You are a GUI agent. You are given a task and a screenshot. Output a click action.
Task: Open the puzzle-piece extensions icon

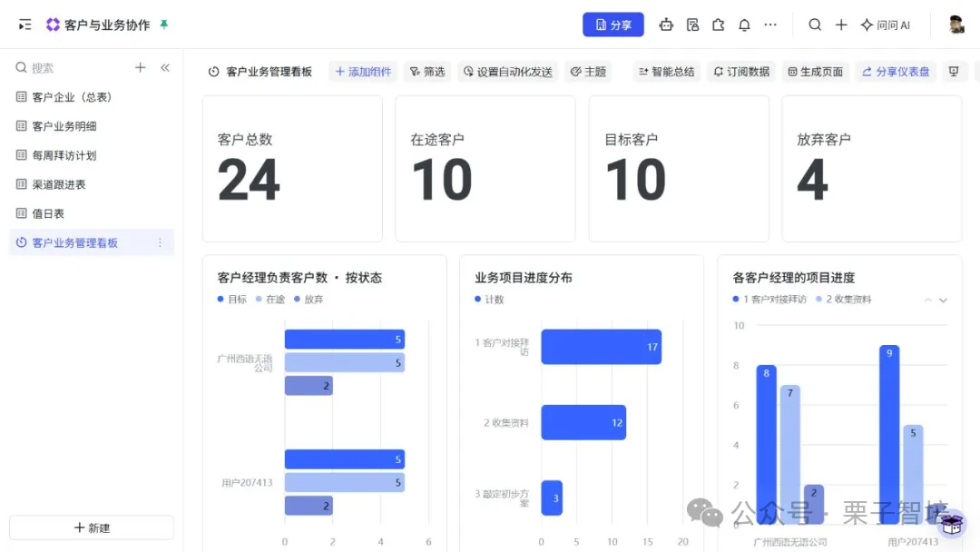(x=718, y=25)
